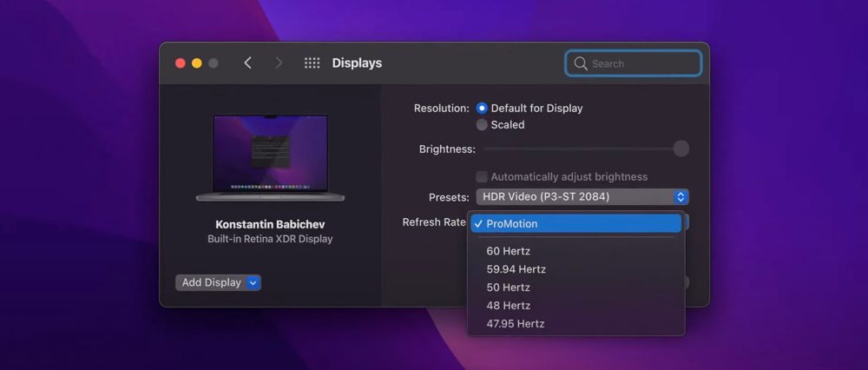Select 47.95 Hertz option

(x=515, y=324)
